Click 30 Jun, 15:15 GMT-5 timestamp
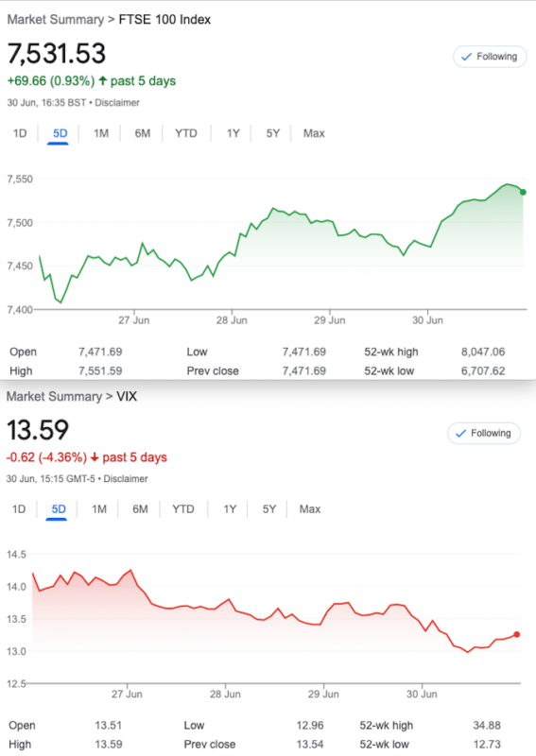This screenshot has width=536, height=756. [50, 479]
